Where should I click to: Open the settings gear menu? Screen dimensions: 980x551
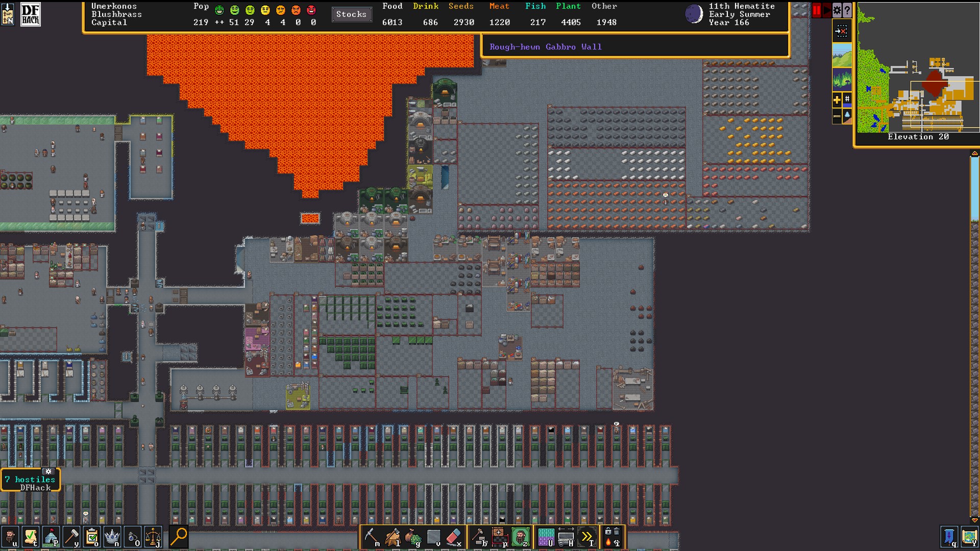coord(837,10)
